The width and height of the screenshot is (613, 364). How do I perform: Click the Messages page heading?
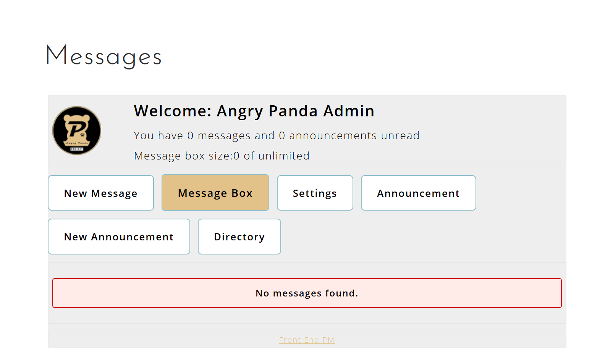[x=104, y=56]
